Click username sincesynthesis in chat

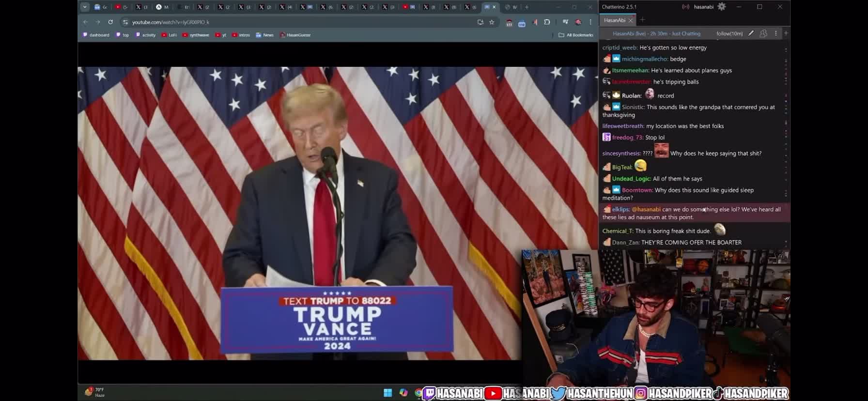622,154
